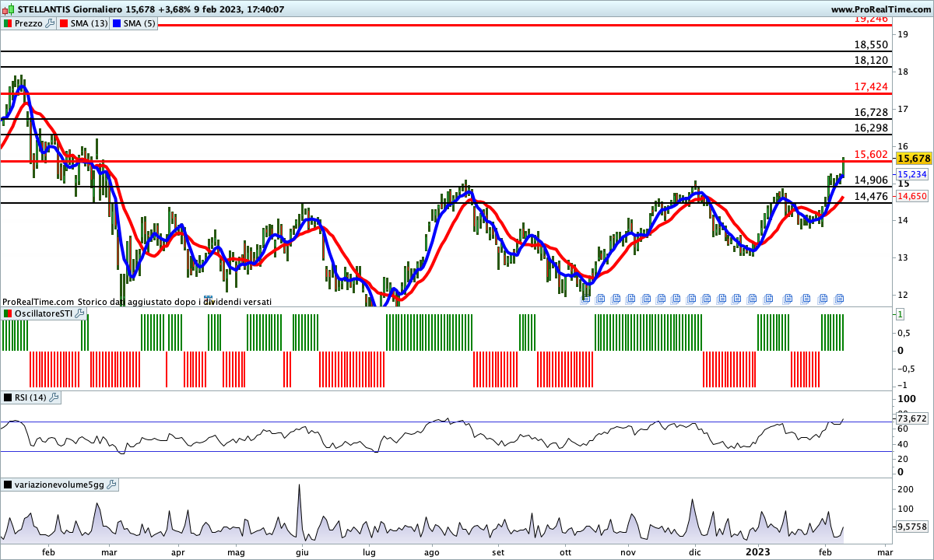
Task: Click the OscillatoreSTI red-green color swatch
Action: 8,313
